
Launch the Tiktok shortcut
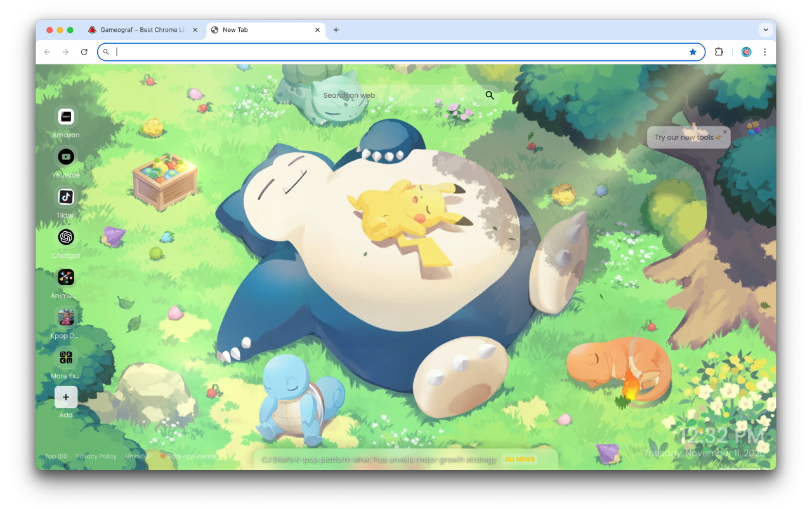point(66,197)
